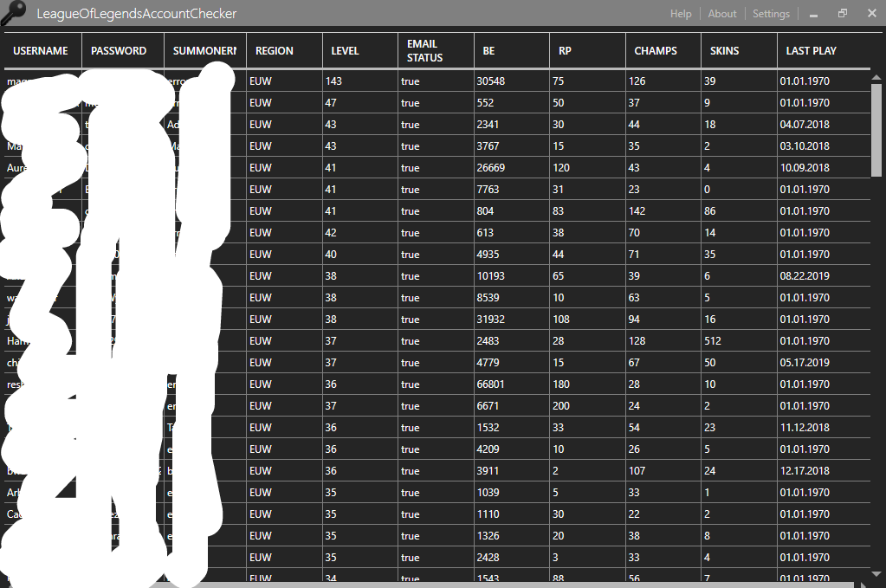This screenshot has height=588, width=886.
Task: Select the BE cell "2341"
Action: [512, 124]
